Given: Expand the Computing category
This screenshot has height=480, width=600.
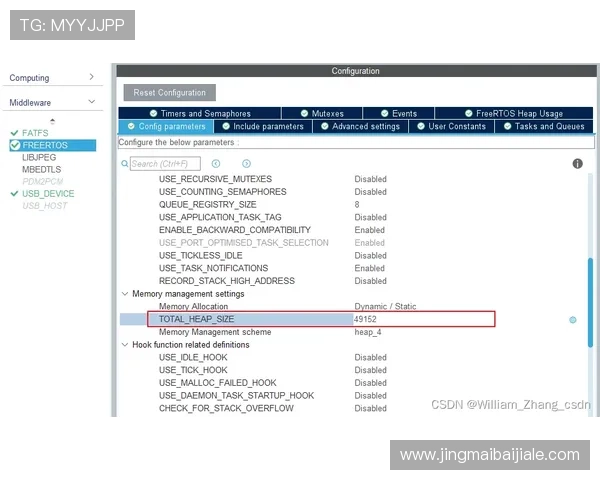Looking at the screenshot, I should click(x=91, y=77).
